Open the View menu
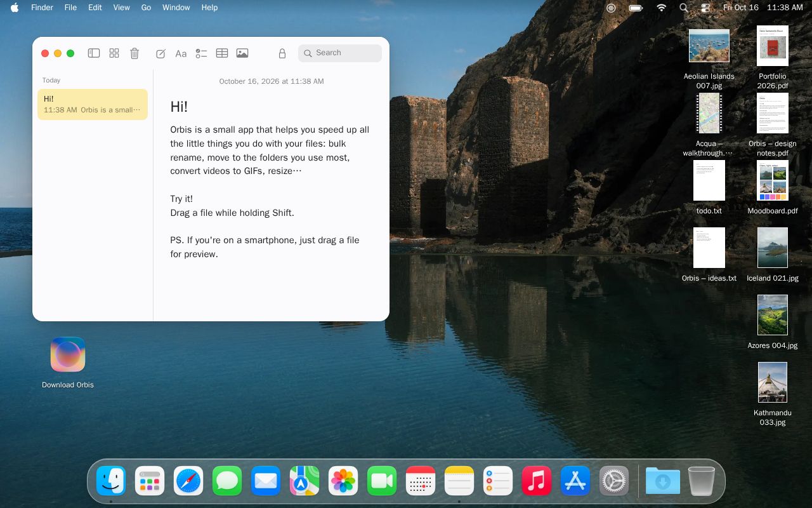The width and height of the screenshot is (812, 508). [121, 8]
